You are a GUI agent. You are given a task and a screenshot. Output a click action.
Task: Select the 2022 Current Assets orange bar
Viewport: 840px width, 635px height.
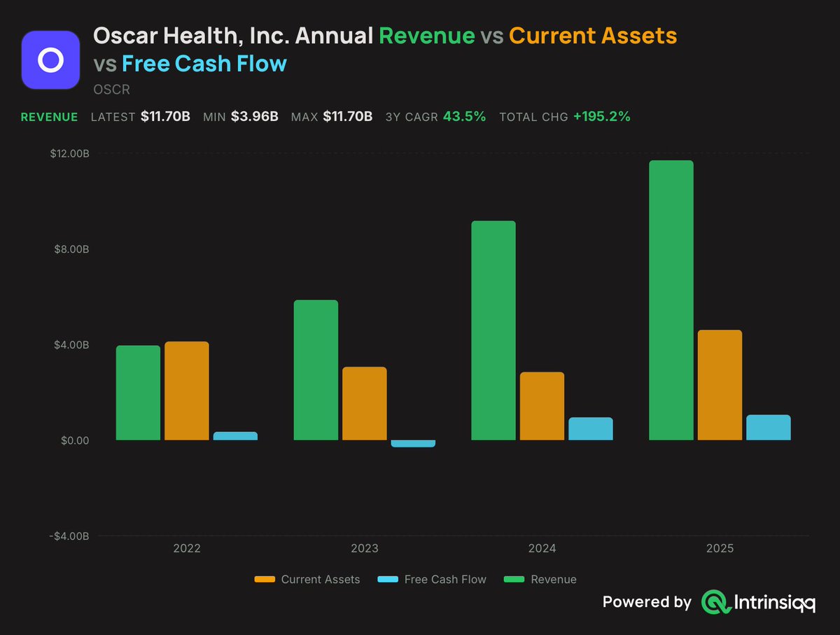click(x=187, y=391)
